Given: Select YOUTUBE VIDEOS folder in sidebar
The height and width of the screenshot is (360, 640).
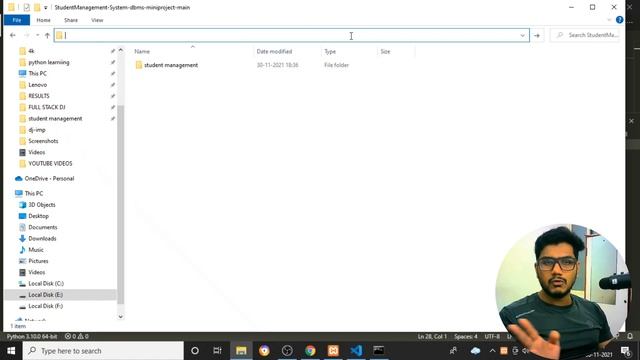Looking at the screenshot, I should (x=50, y=163).
